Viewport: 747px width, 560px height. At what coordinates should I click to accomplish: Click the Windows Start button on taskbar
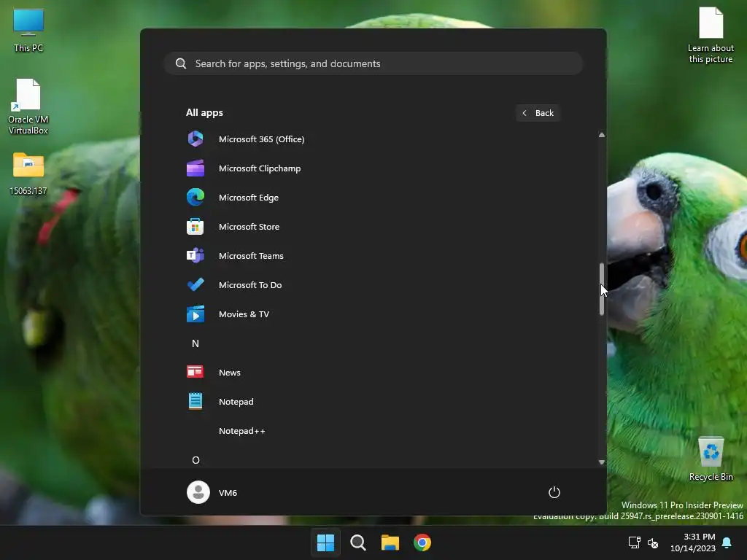pos(326,542)
